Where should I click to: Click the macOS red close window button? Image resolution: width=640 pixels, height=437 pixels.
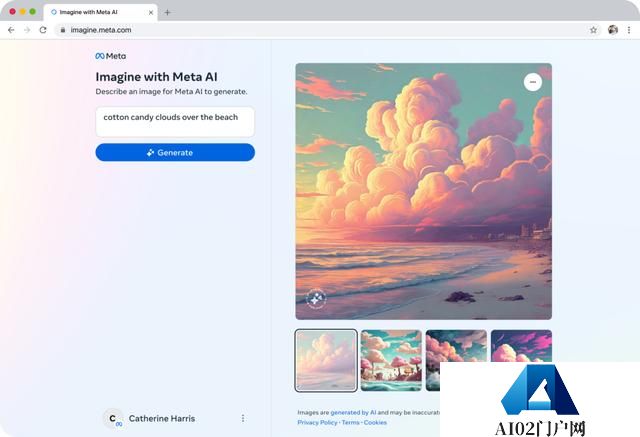[x=13, y=12]
